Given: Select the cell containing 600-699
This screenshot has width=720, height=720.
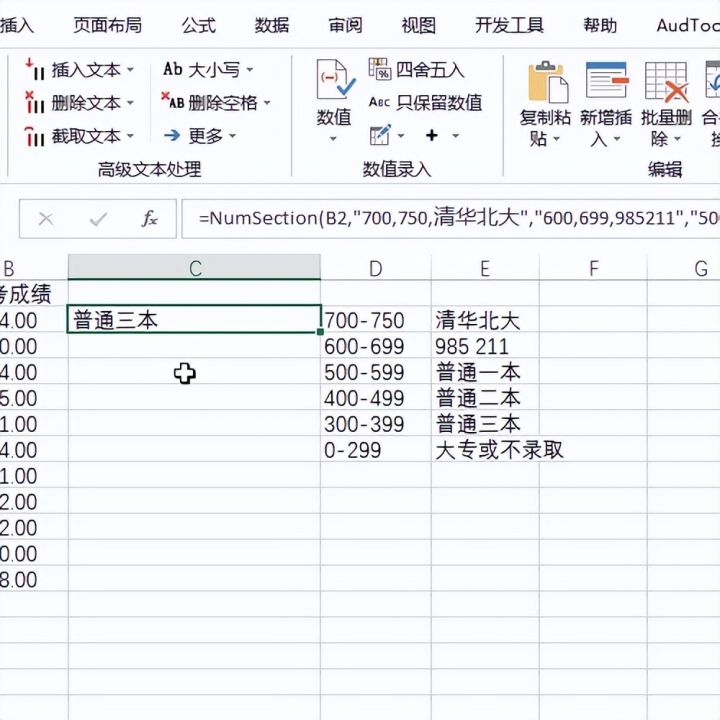Looking at the screenshot, I should 376,346.
